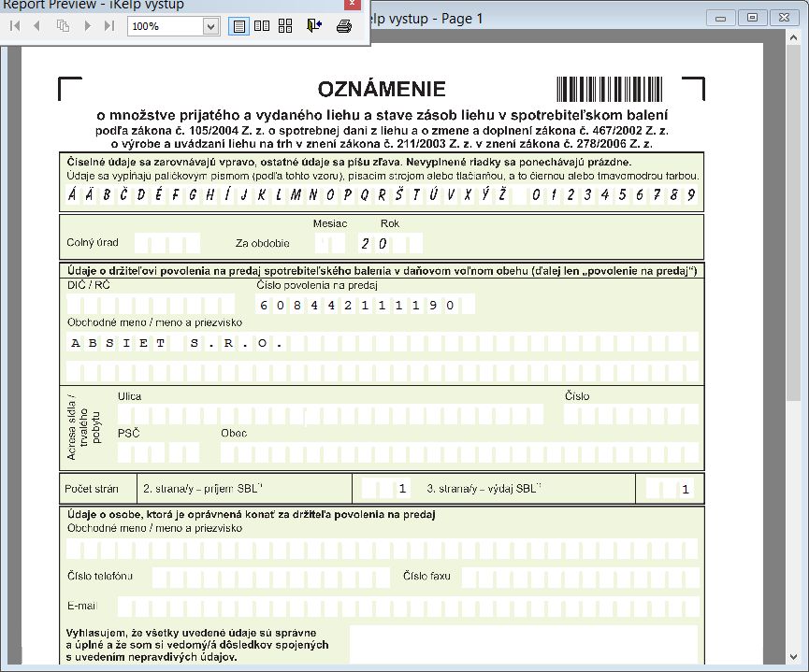The width and height of the screenshot is (809, 672).
Task: Click the OZNÁMENIE document heading
Action: (x=382, y=90)
